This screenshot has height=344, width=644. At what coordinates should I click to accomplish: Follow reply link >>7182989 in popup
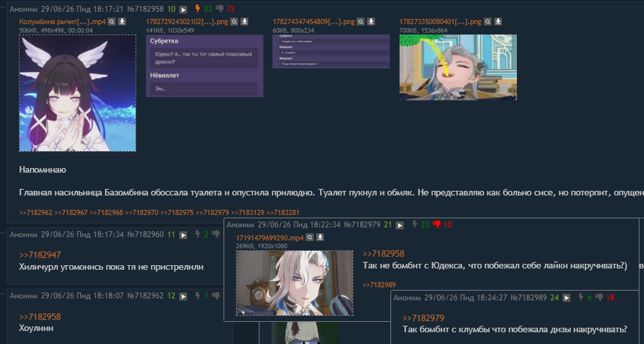(379, 285)
